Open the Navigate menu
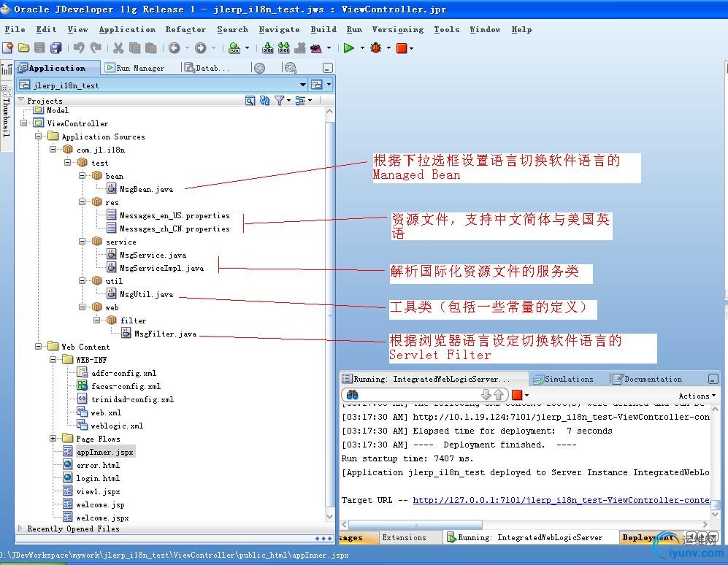The width and height of the screenshot is (728, 565). click(279, 30)
